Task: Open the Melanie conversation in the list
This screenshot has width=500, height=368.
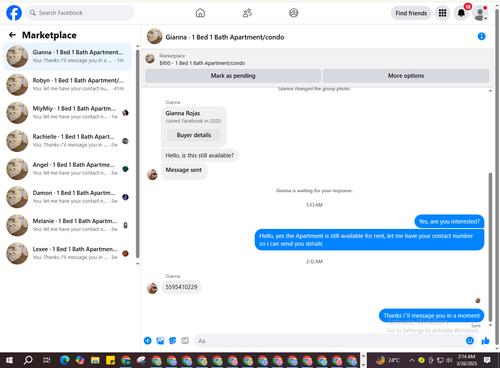Action: tap(67, 225)
